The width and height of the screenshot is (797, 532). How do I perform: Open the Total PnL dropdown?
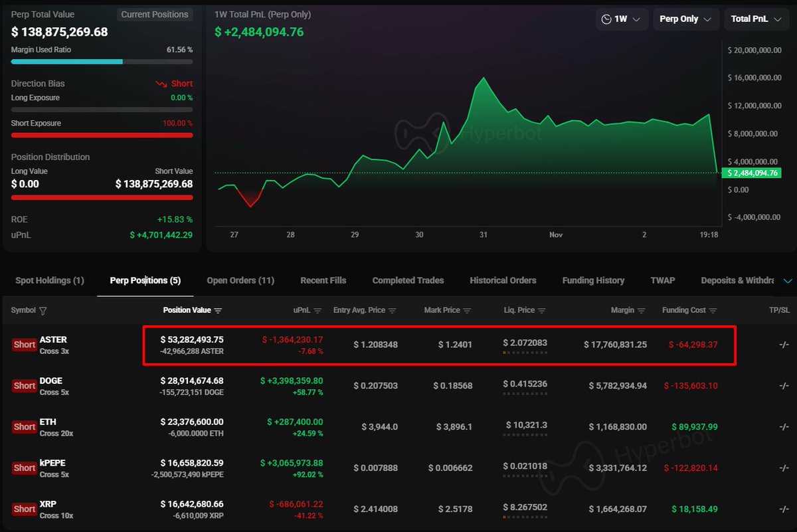point(756,19)
